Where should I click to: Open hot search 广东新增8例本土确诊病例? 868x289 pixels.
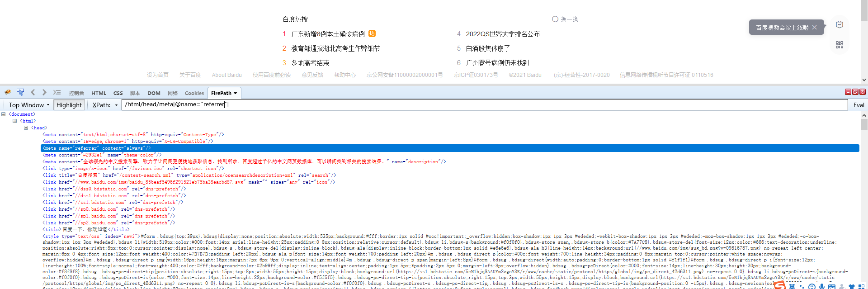328,34
